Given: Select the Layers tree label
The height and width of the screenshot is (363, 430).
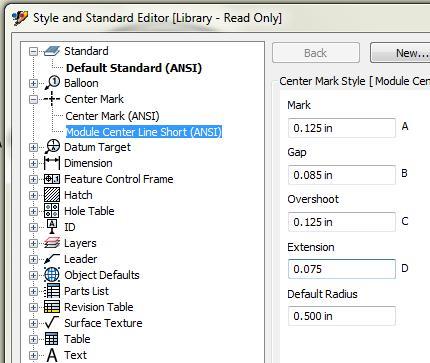Looking at the screenshot, I should (x=80, y=243).
